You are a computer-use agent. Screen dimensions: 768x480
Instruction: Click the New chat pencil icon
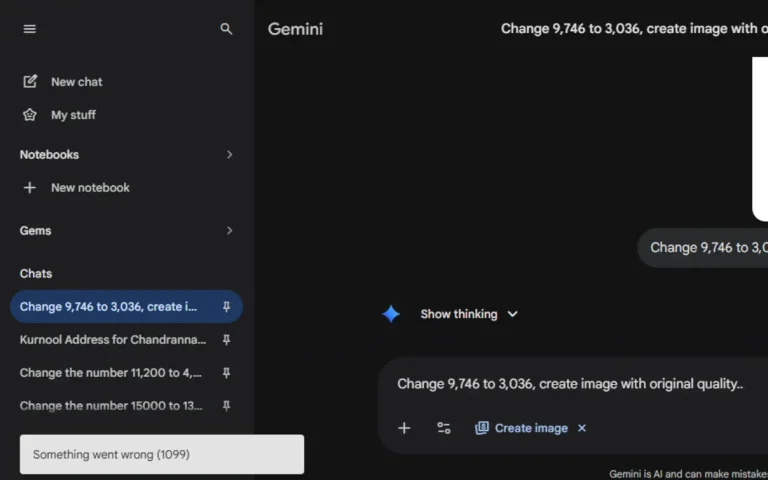point(30,81)
